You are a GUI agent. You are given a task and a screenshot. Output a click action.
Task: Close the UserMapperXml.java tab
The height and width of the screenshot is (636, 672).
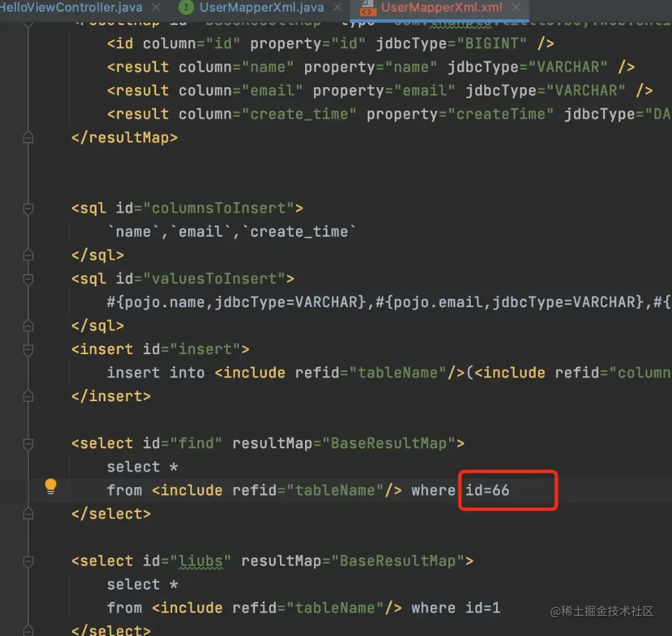click(x=338, y=7)
